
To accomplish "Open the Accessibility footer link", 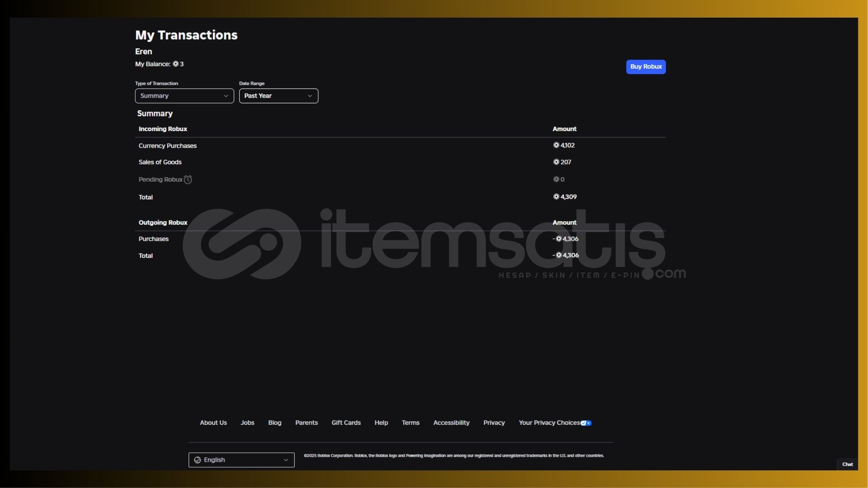I will (x=451, y=422).
